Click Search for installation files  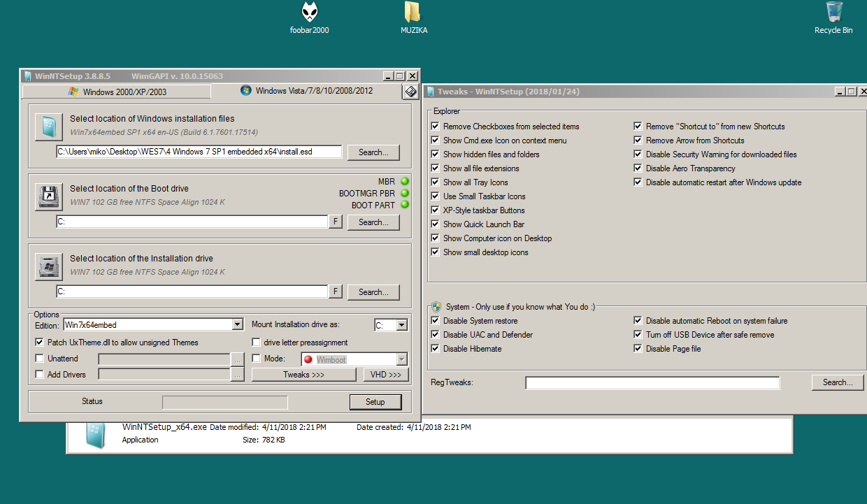click(x=373, y=152)
